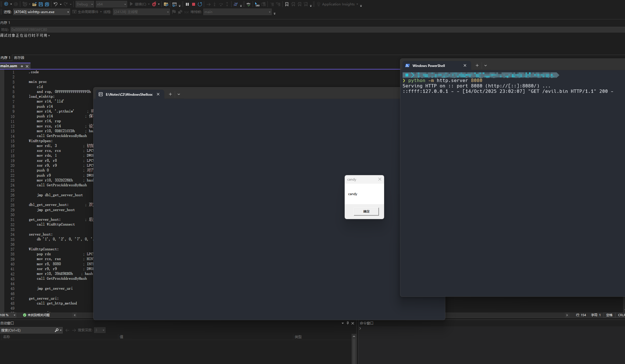The width and height of the screenshot is (625, 364).
Task: Click the Undo icon in toolbar
Action: 56,4
